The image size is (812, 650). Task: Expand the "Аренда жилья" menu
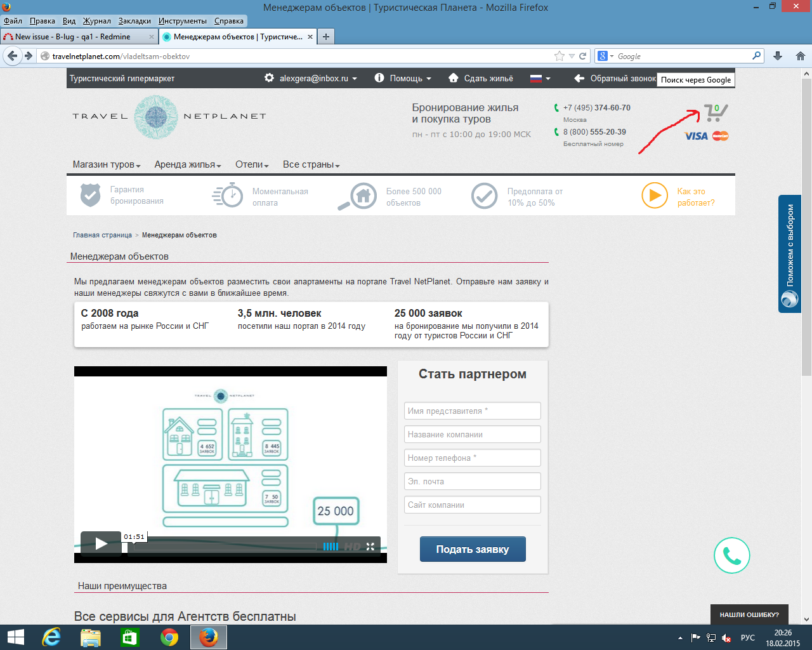click(187, 164)
